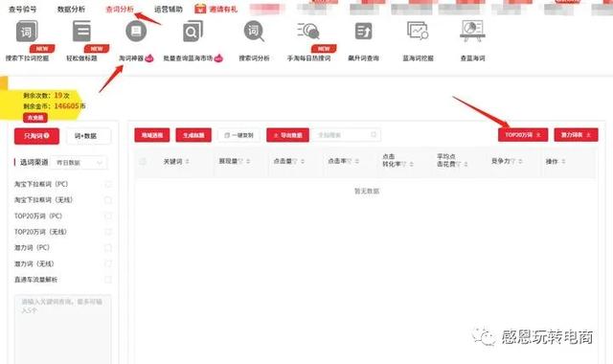The width and height of the screenshot is (613, 364).
Task: Click the filter icon beside 竞争力
Action: pyautogui.click(x=513, y=161)
